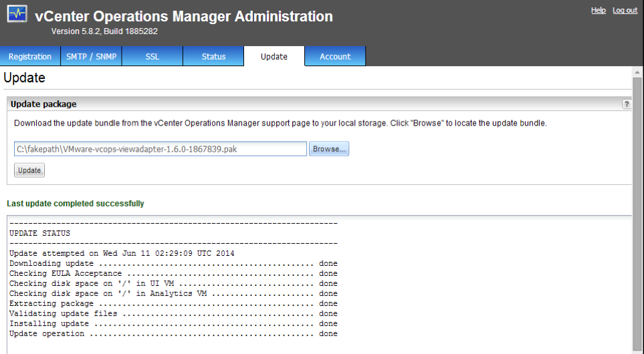Click Browse to locate update bundle
This screenshot has height=354, width=644.
pyautogui.click(x=329, y=149)
